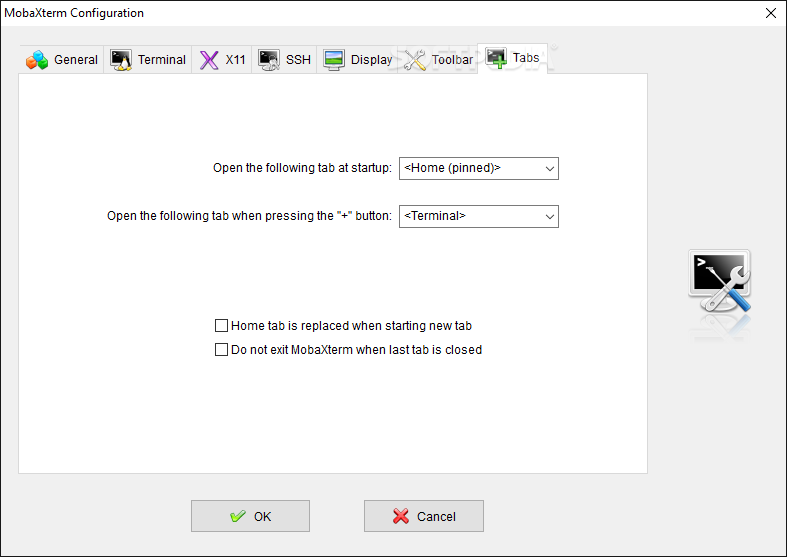Close the MobaXterm Configuration window

[771, 13]
